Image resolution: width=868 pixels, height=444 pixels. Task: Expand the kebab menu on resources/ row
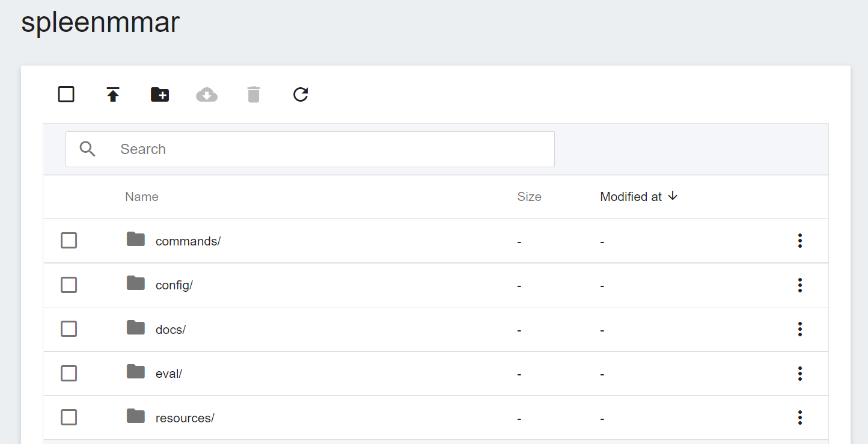799,418
